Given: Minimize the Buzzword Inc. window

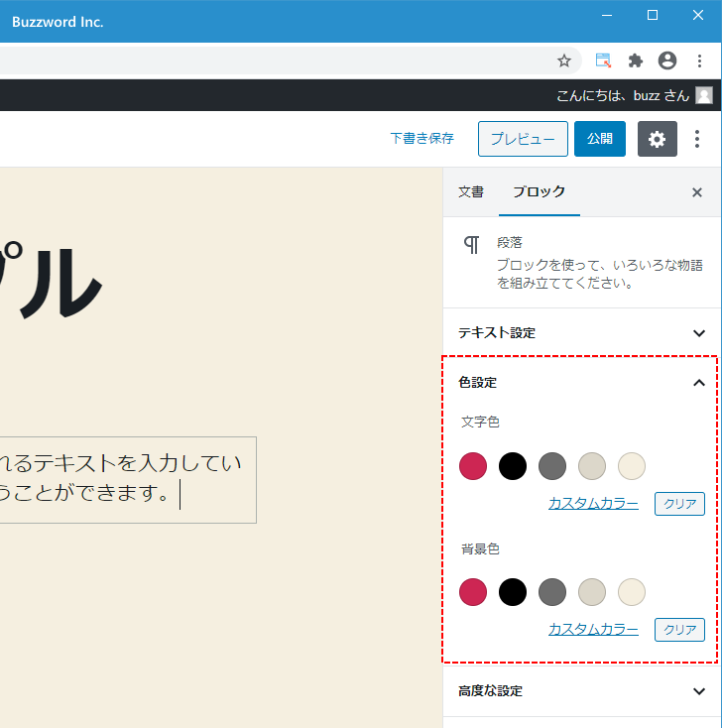Looking at the screenshot, I should coord(607,15).
